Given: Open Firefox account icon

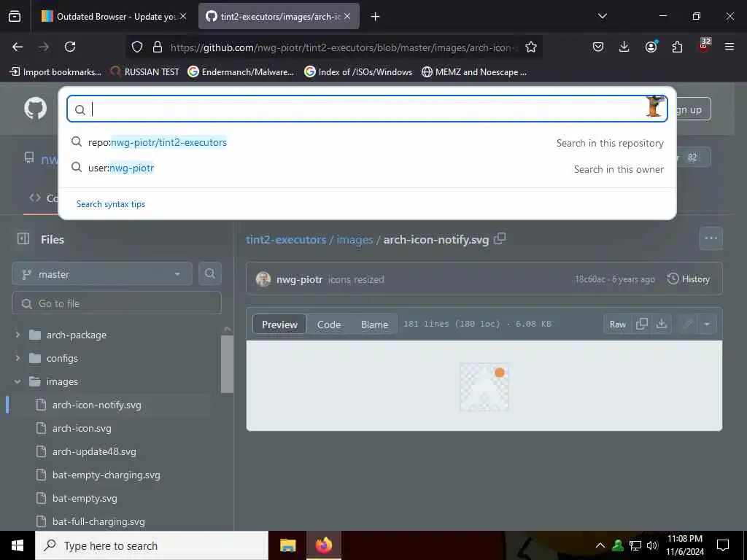Looking at the screenshot, I should coord(651,47).
